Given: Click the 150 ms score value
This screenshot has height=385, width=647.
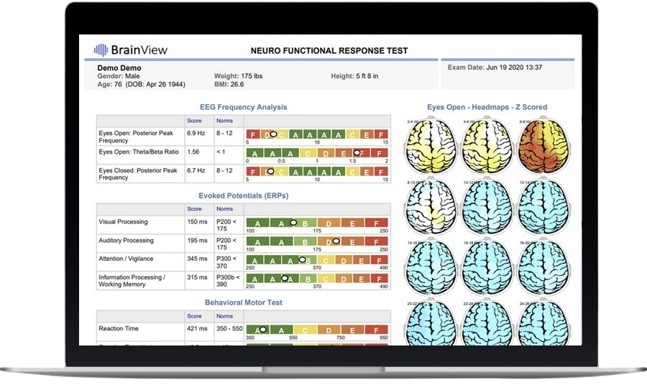Looking at the screenshot, I should coord(197,222).
